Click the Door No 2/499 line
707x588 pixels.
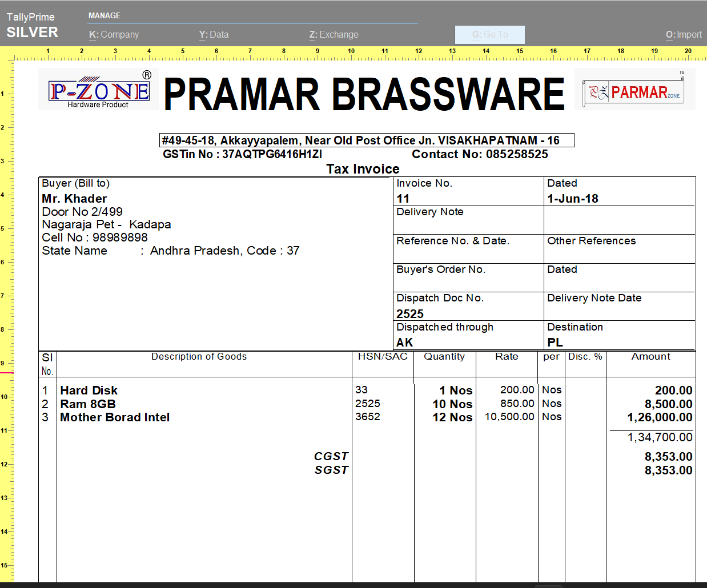[x=82, y=212]
